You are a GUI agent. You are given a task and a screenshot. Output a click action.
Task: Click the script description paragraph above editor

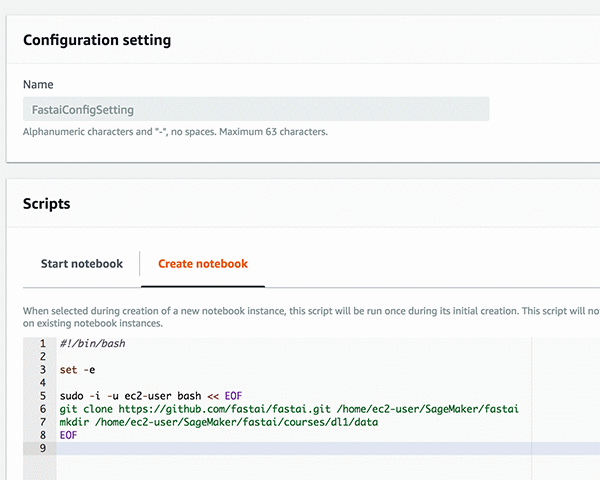click(300, 317)
